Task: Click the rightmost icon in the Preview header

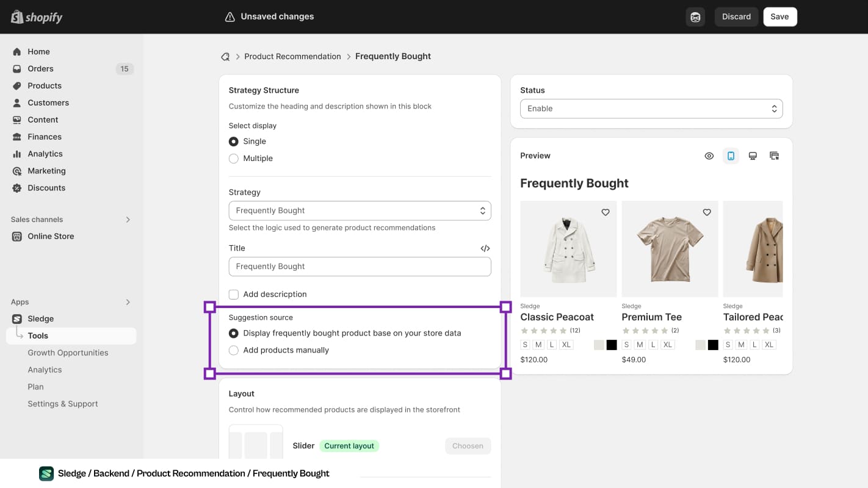Action: 775,156
